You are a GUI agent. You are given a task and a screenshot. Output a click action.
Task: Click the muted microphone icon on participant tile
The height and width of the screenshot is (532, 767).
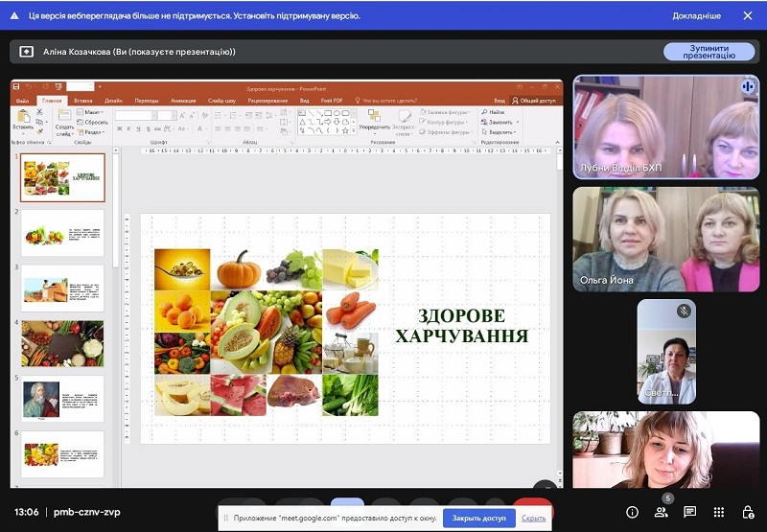click(685, 311)
